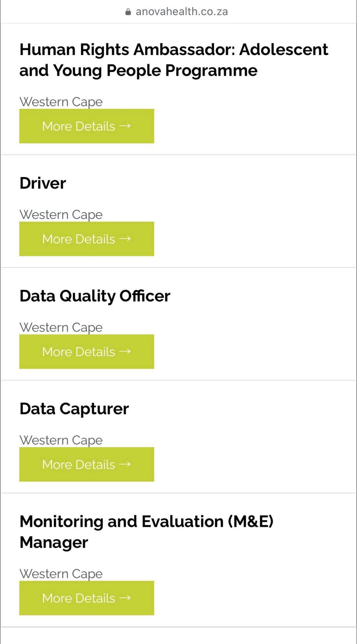Click the arrow icon on Human Rights Ambassador's button
The width and height of the screenshot is (357, 644).
(125, 126)
